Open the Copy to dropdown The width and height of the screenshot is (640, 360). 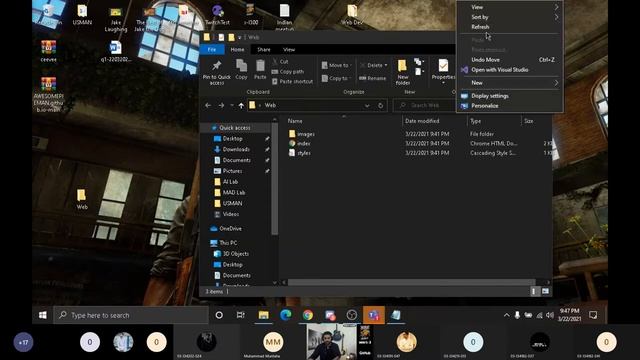336,78
